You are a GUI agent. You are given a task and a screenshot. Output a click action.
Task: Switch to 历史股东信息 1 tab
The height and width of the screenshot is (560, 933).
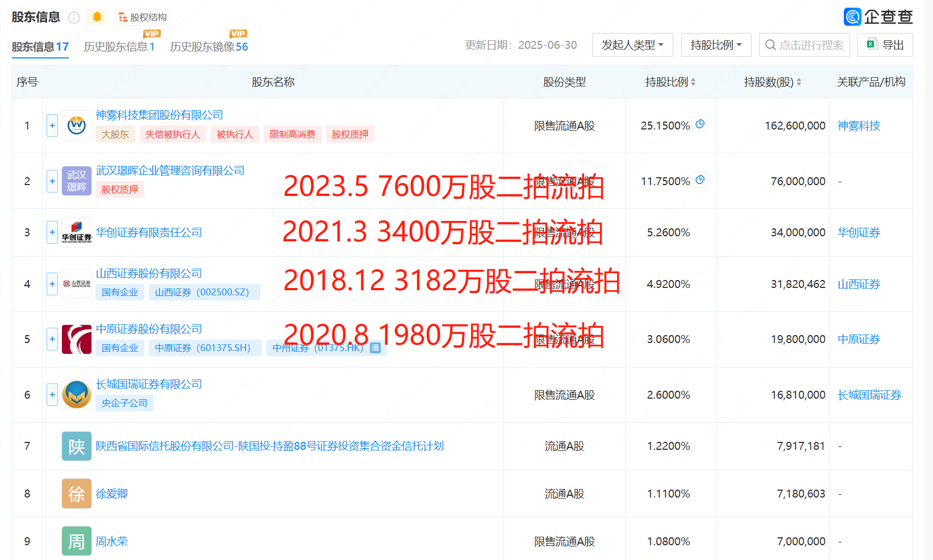point(119,47)
